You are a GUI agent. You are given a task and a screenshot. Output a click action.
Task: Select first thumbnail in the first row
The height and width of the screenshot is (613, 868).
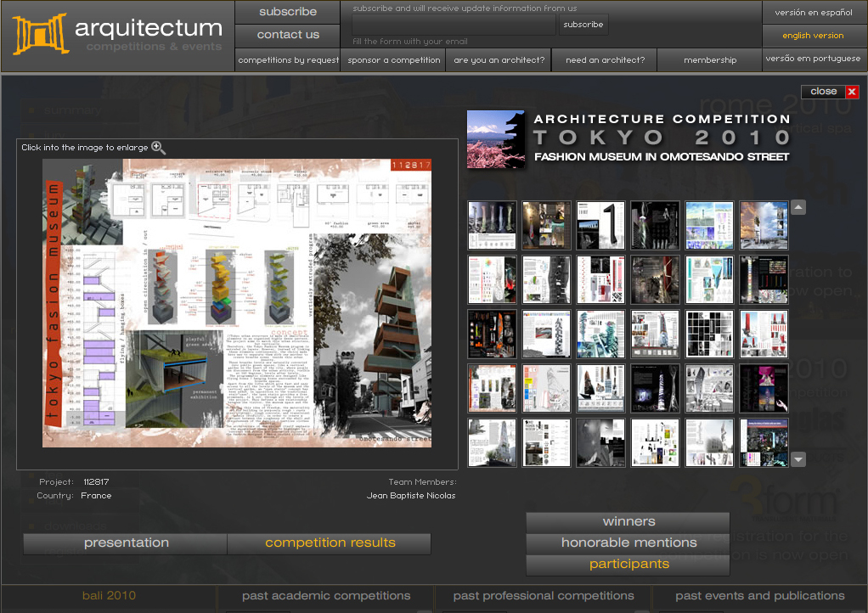point(492,225)
